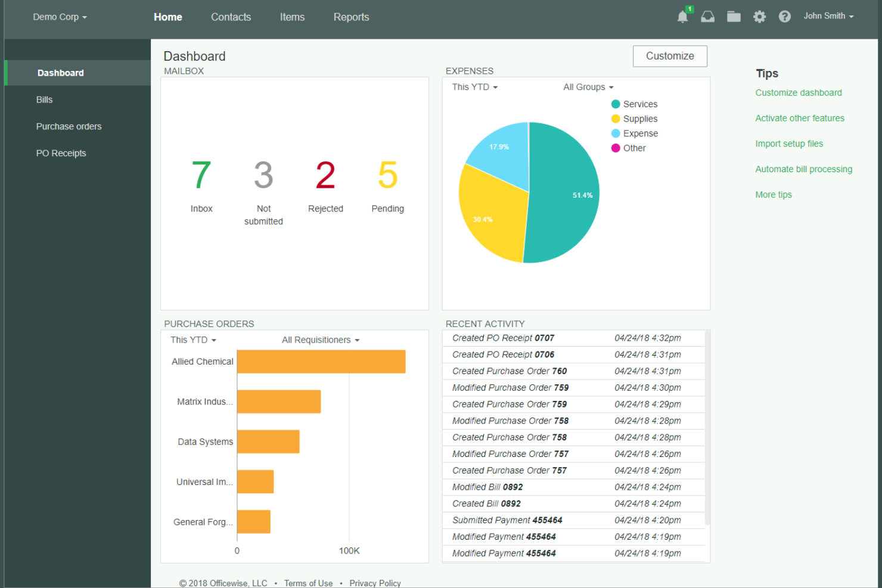882x588 pixels.
Task: Click the Customize button
Action: click(x=670, y=56)
